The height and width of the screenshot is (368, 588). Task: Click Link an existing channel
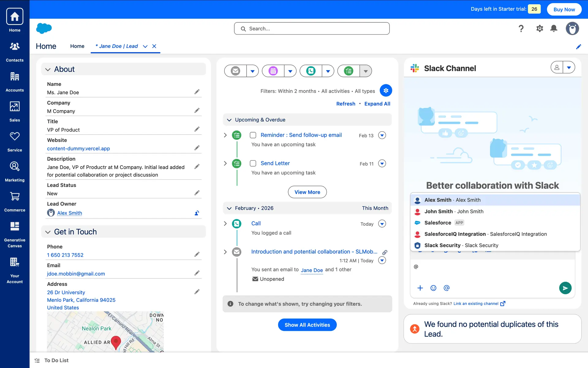(476, 304)
